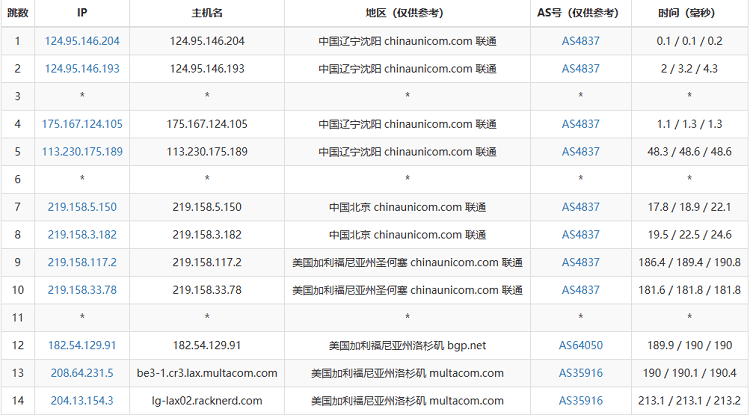
Task: Click the 时间(毫秒) column header
Action: [x=690, y=13]
